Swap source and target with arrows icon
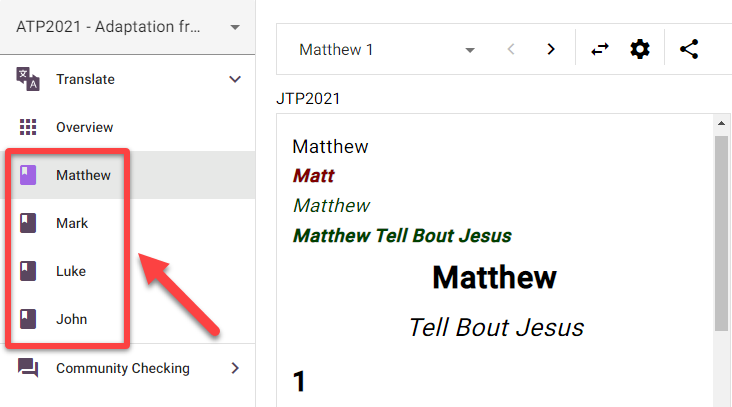Image resolution: width=732 pixels, height=407 pixels. point(600,49)
